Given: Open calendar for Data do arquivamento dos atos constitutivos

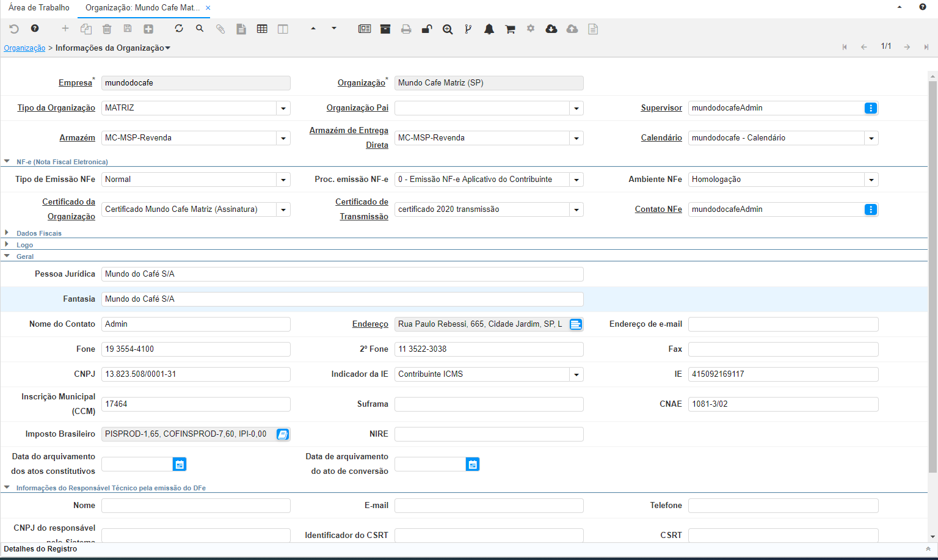Looking at the screenshot, I should (x=180, y=465).
